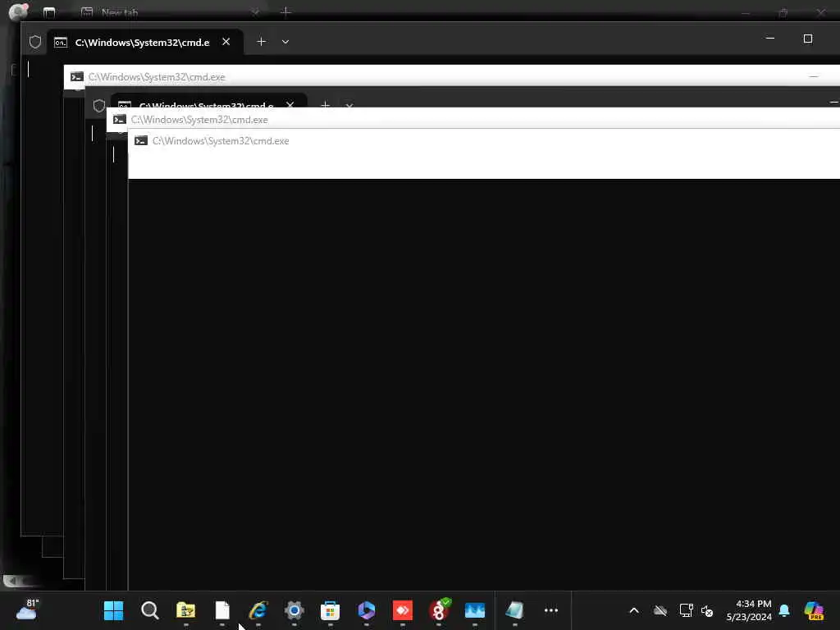
Task: Open the blue monitor app on the taskbar
Action: pos(475,610)
